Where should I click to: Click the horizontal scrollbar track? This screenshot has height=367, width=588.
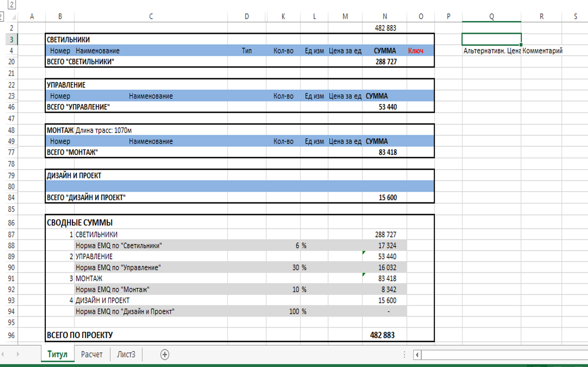503,355
